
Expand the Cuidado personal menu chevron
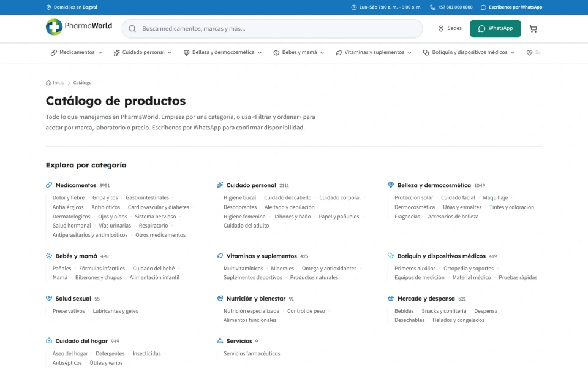coord(170,53)
